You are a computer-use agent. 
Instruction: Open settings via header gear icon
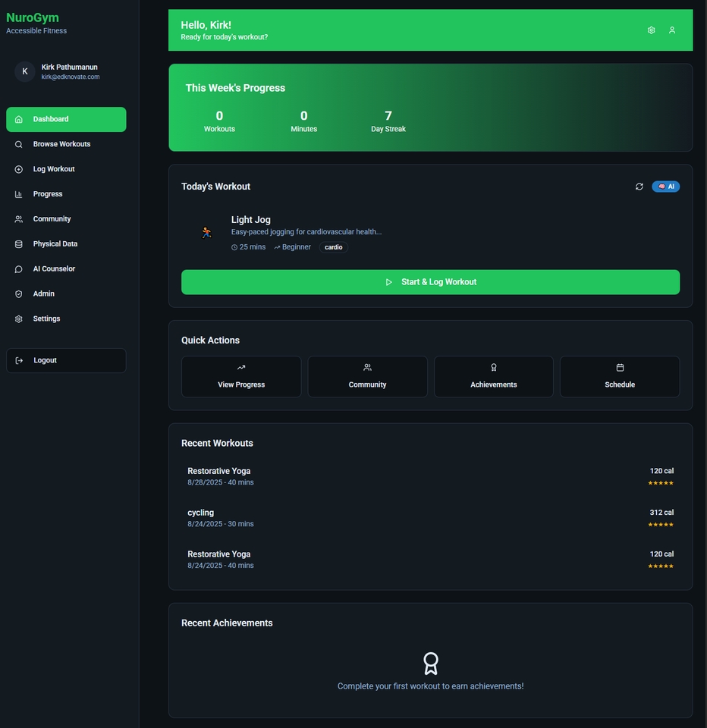pyautogui.click(x=652, y=30)
